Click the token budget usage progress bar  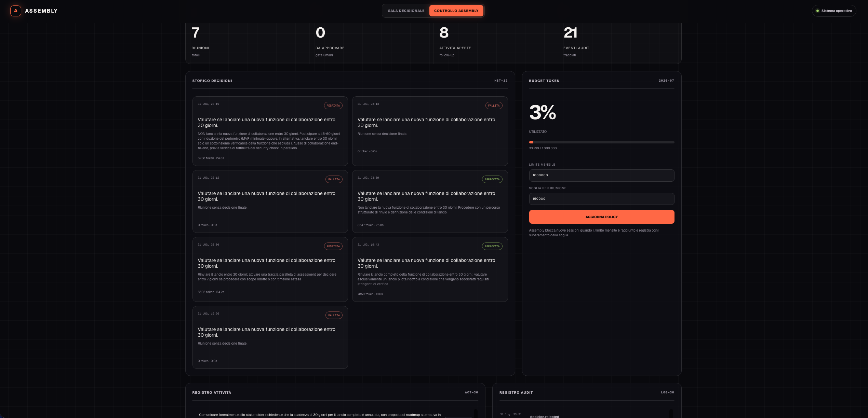click(x=601, y=142)
